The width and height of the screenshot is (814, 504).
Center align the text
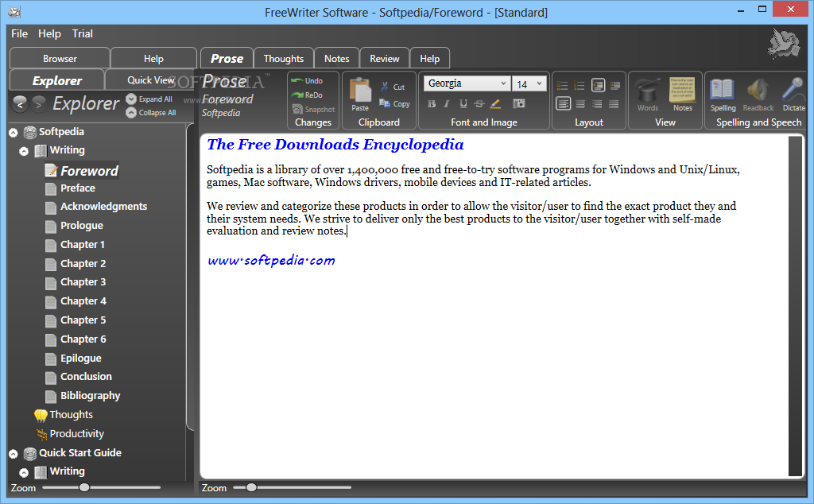coord(580,104)
